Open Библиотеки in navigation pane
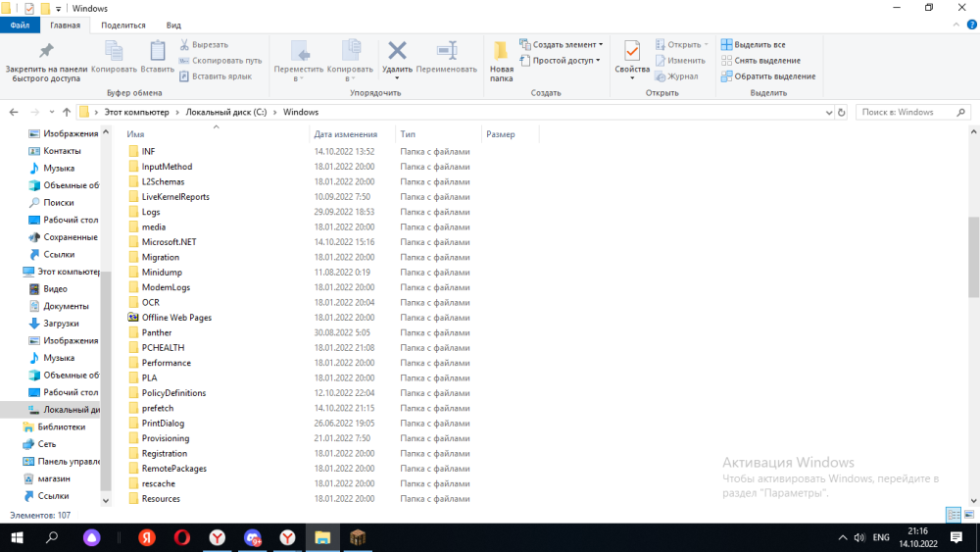This screenshot has width=980, height=552. (61, 427)
